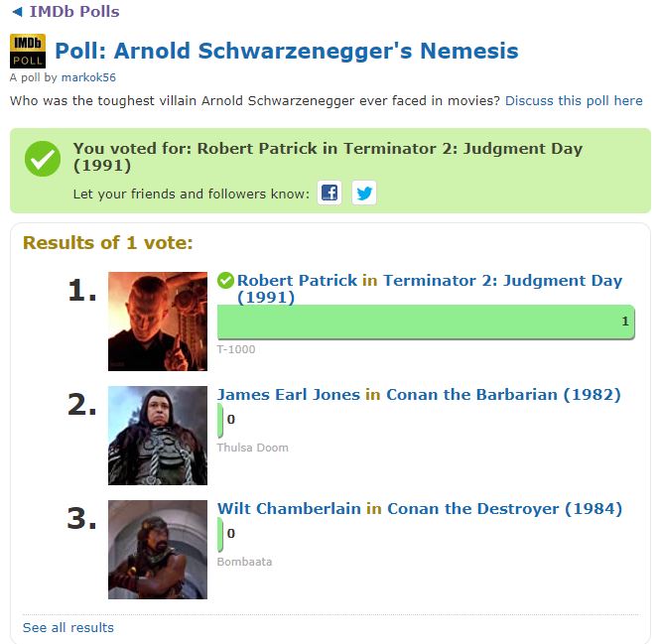The height and width of the screenshot is (644, 660).
Task: Click the Bombaata thumbnail image
Action: pos(158,550)
